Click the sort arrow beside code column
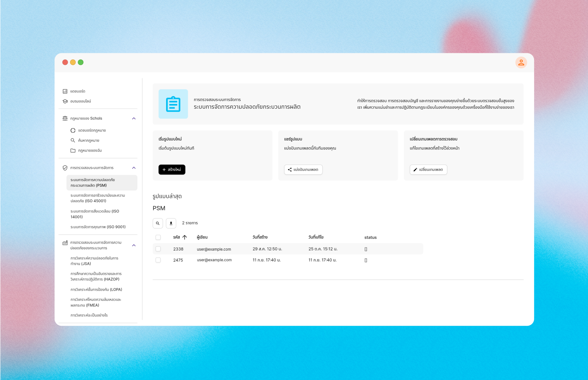588x380 pixels. [185, 237]
